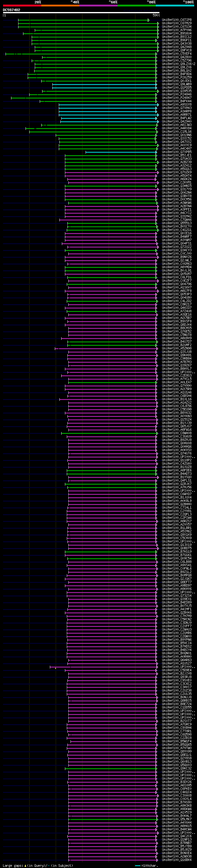Viewport: 197px width, 868px height.
Task: Select label UniRef100_Q7V990
Action: (x=177, y=386)
